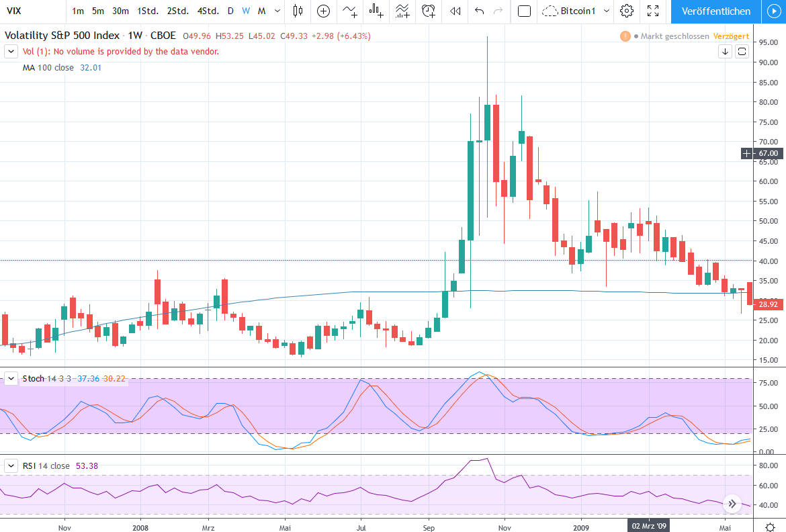
Task: Click the pane maximize button
Action: pos(742,51)
